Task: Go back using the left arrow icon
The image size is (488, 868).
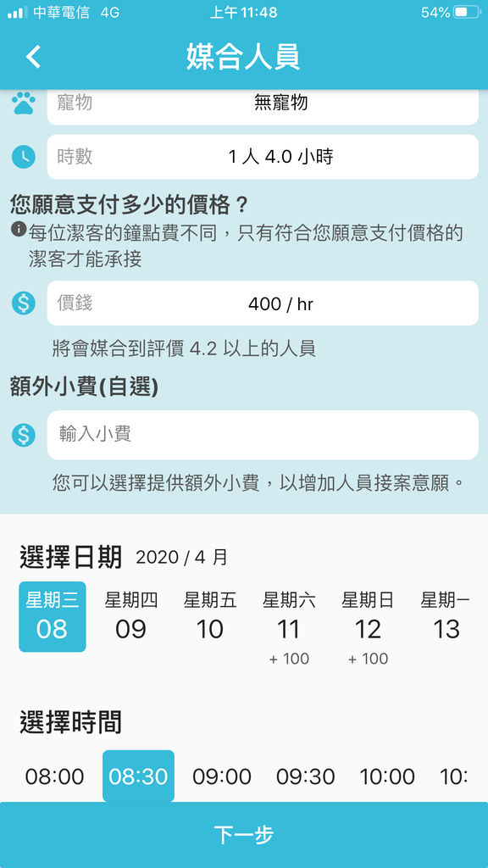Action: point(33,57)
